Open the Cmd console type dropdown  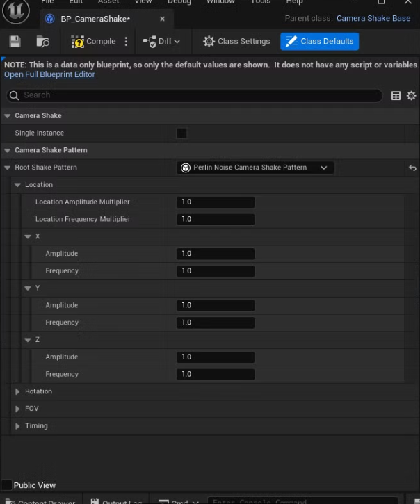(179, 501)
